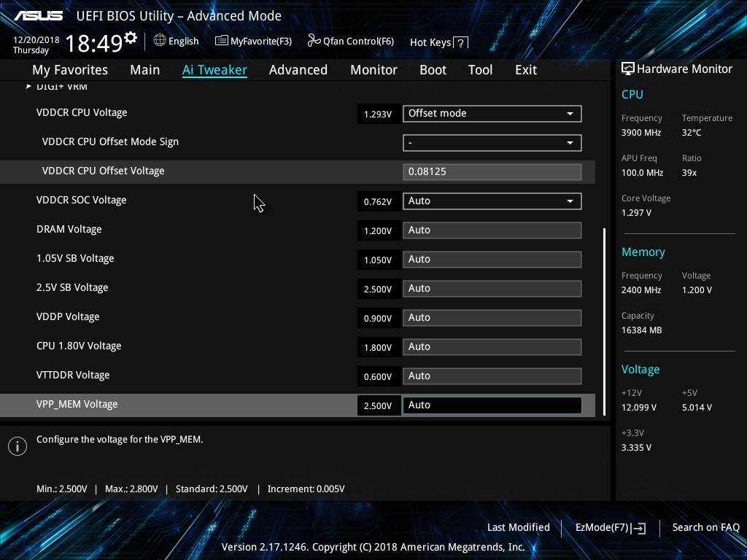Click the VDDP Voltage Auto field
The image size is (747, 560).
click(492, 318)
